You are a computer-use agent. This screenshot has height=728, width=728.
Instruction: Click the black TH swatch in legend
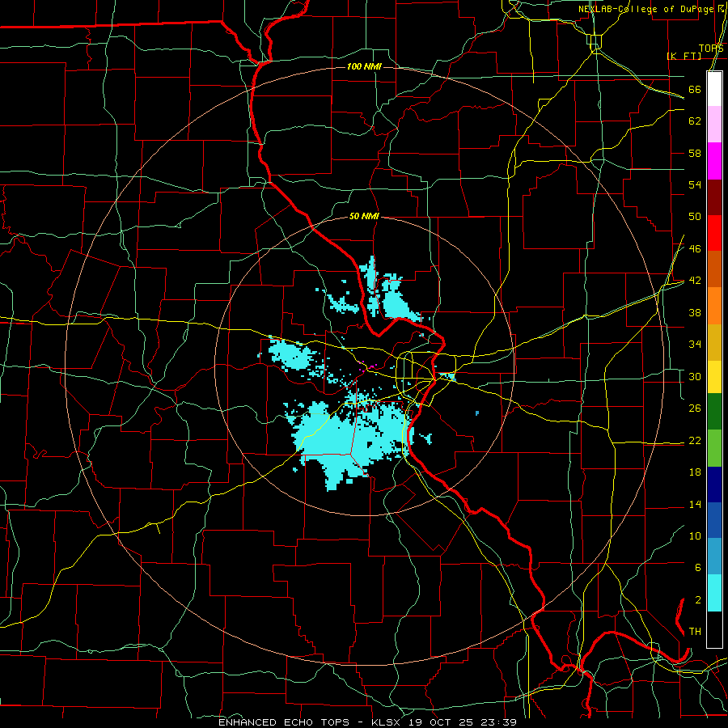click(x=714, y=629)
